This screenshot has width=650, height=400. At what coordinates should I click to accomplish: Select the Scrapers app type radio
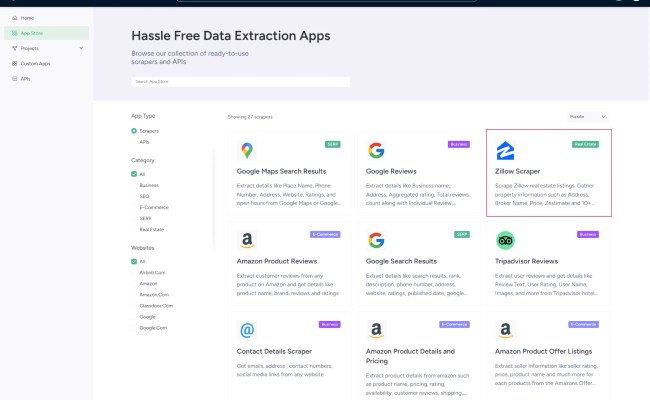[134, 131]
